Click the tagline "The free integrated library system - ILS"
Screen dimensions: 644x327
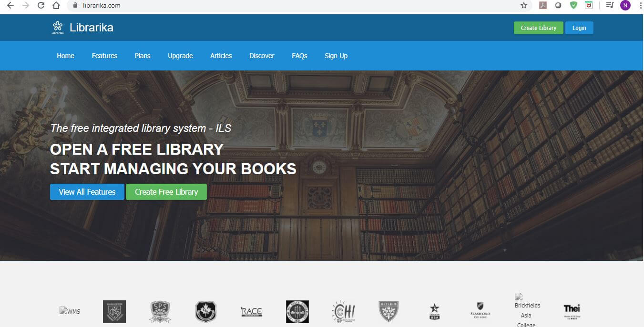(141, 128)
